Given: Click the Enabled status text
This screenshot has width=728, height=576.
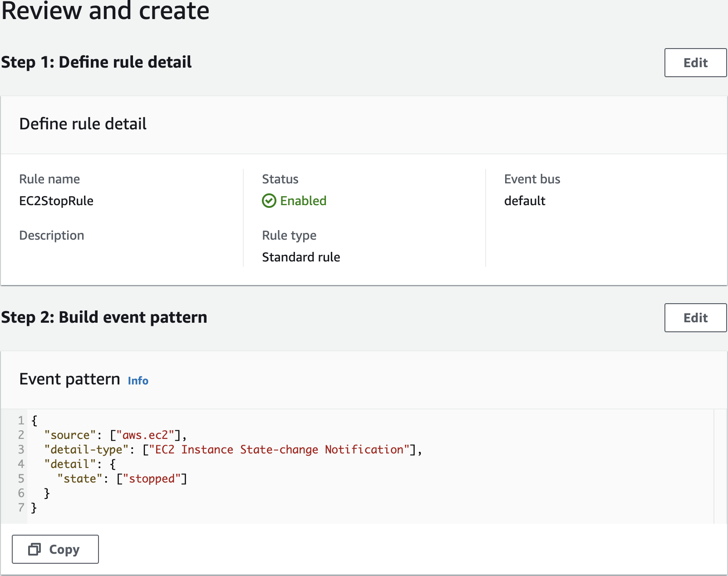Looking at the screenshot, I should pos(303,201).
